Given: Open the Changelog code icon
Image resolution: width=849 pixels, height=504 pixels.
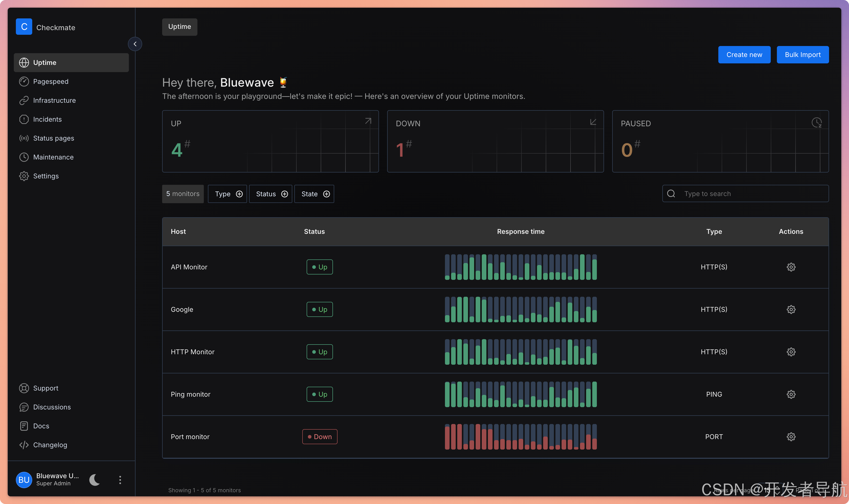Looking at the screenshot, I should [24, 445].
